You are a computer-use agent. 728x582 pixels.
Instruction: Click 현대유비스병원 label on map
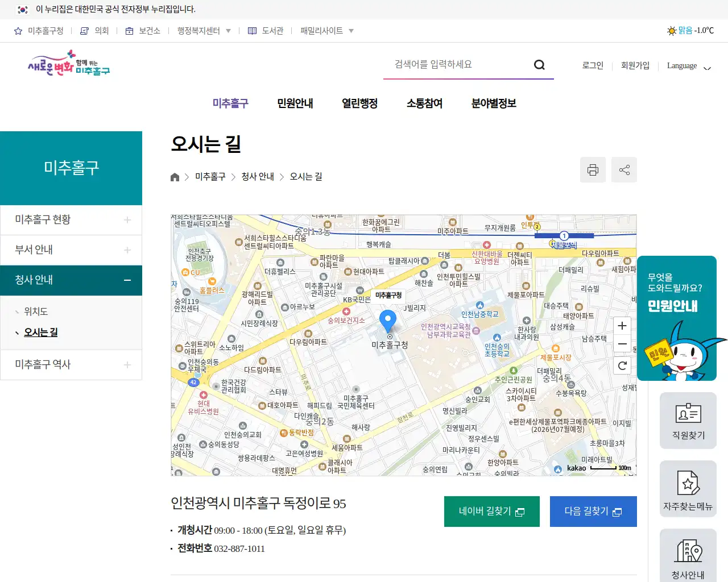[x=203, y=408]
